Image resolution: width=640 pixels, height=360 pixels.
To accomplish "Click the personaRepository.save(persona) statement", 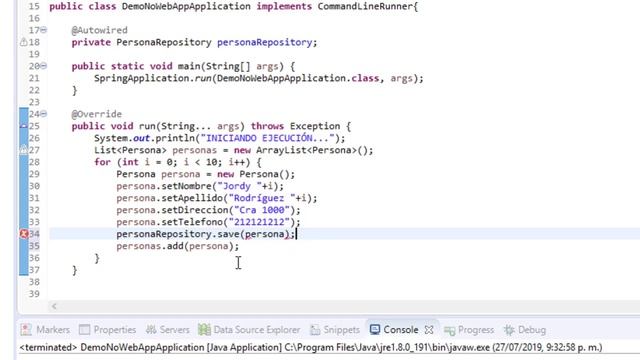I will 206,234.
